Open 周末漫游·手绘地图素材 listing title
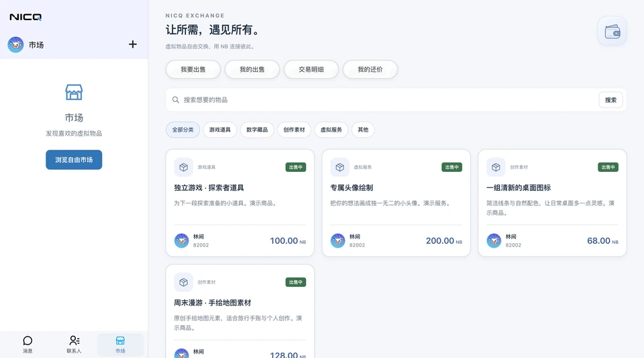The image size is (644, 358). (213, 303)
